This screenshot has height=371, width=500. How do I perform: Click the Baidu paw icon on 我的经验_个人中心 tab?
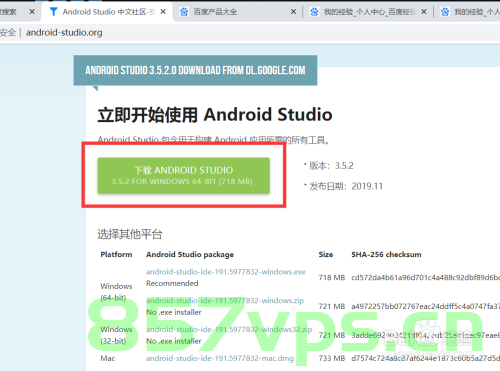point(314,12)
